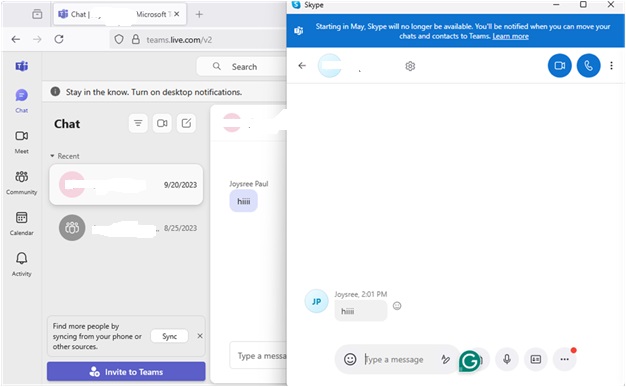Click the Teams message input field
This screenshot has width=626, height=387.
point(259,355)
